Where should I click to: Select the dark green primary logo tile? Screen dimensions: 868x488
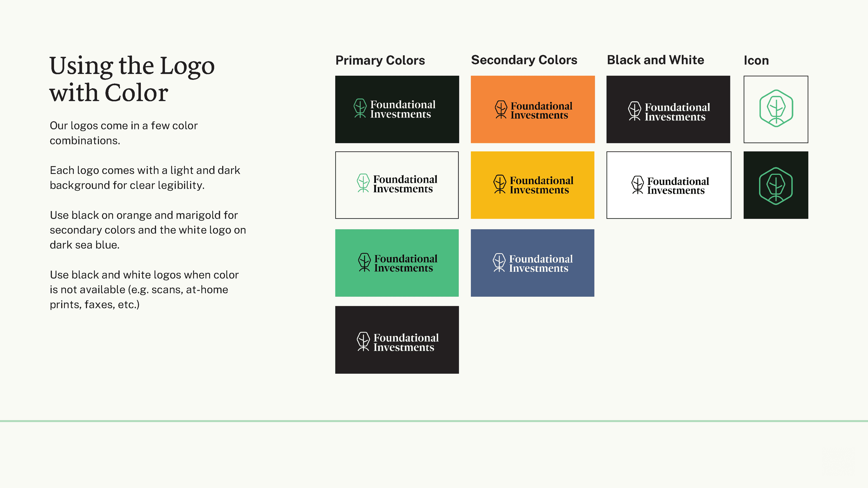397,109
